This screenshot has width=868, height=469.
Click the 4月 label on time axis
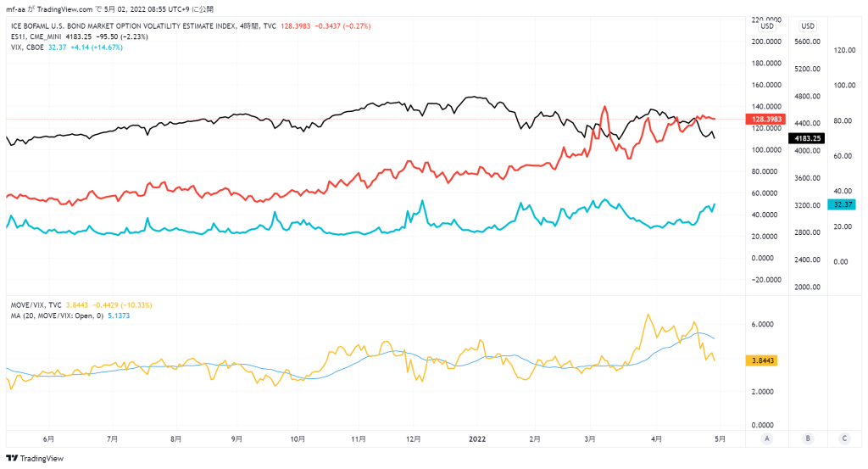pyautogui.click(x=656, y=439)
